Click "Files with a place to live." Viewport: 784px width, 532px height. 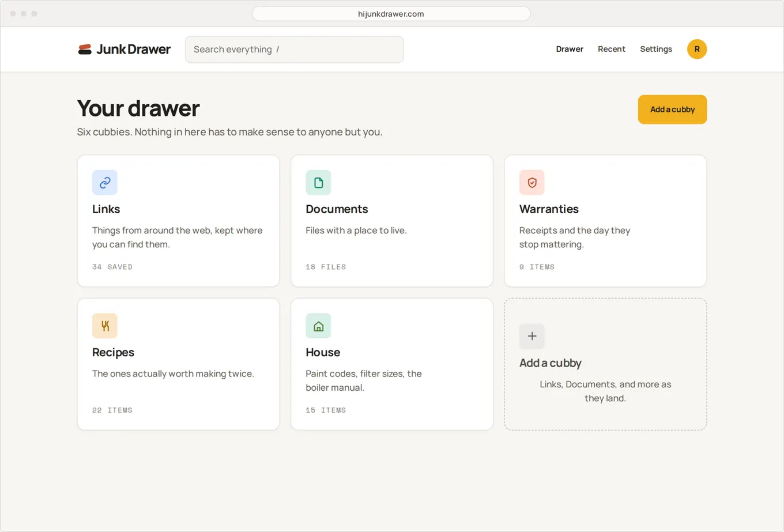[x=356, y=231]
